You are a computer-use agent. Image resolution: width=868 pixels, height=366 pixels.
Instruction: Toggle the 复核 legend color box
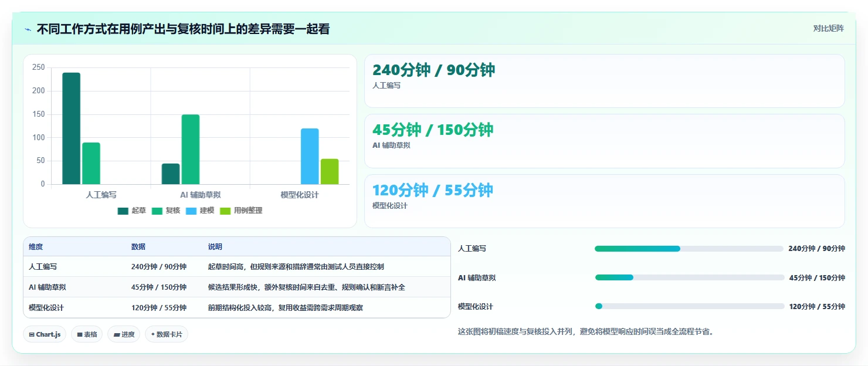[157, 211]
